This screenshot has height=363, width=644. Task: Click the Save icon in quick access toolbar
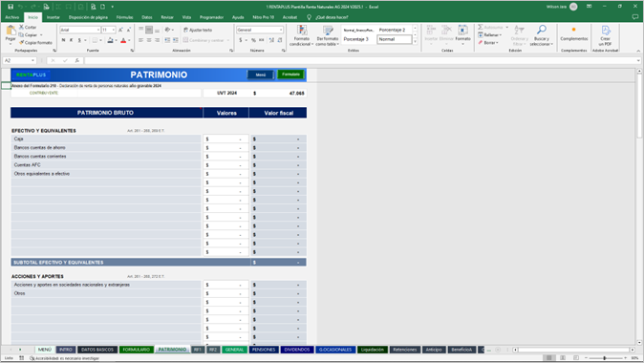coord(11,7)
